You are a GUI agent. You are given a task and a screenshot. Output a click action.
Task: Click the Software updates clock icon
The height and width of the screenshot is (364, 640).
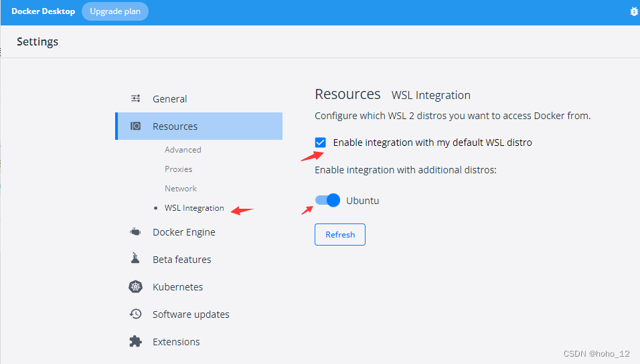click(135, 314)
